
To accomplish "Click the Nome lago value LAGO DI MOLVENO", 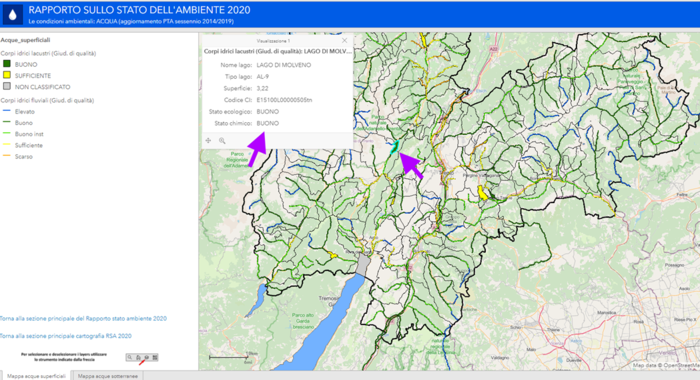I will pos(283,65).
